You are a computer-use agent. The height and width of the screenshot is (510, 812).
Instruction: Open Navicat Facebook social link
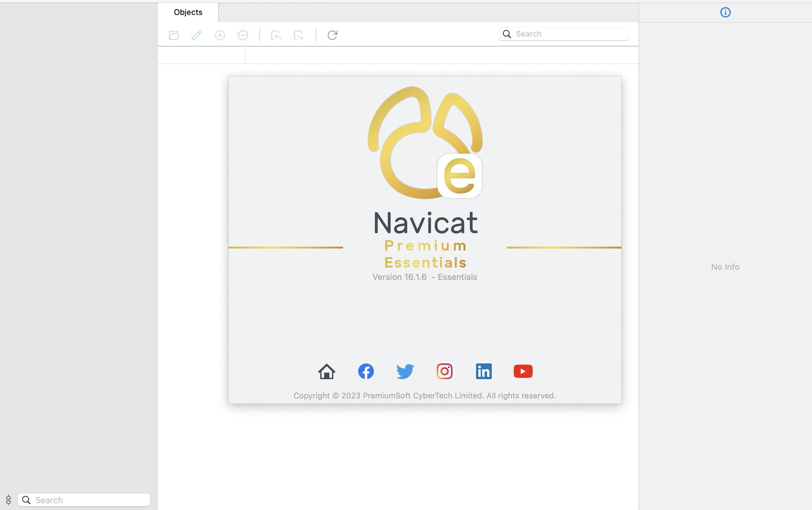point(365,371)
